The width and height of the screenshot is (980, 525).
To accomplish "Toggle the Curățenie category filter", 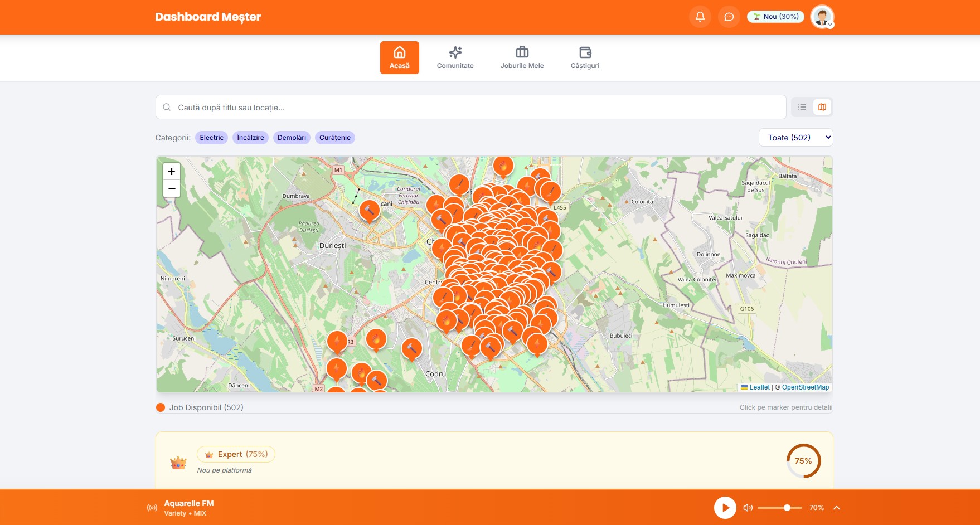I will coord(334,137).
